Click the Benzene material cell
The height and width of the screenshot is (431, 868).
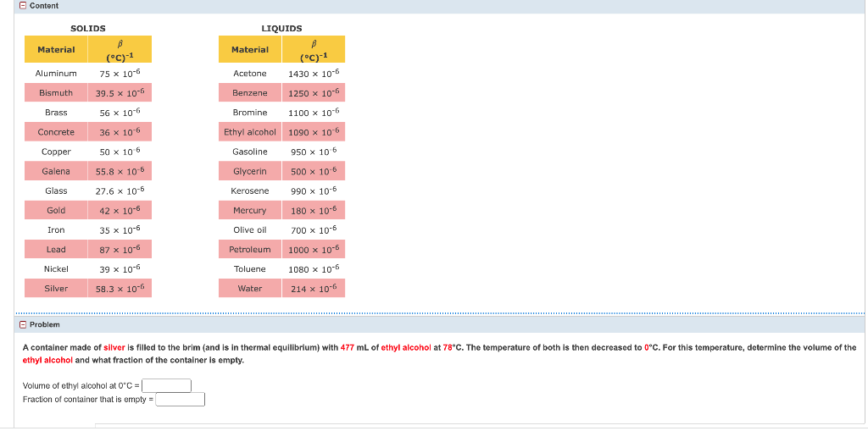pyautogui.click(x=250, y=93)
